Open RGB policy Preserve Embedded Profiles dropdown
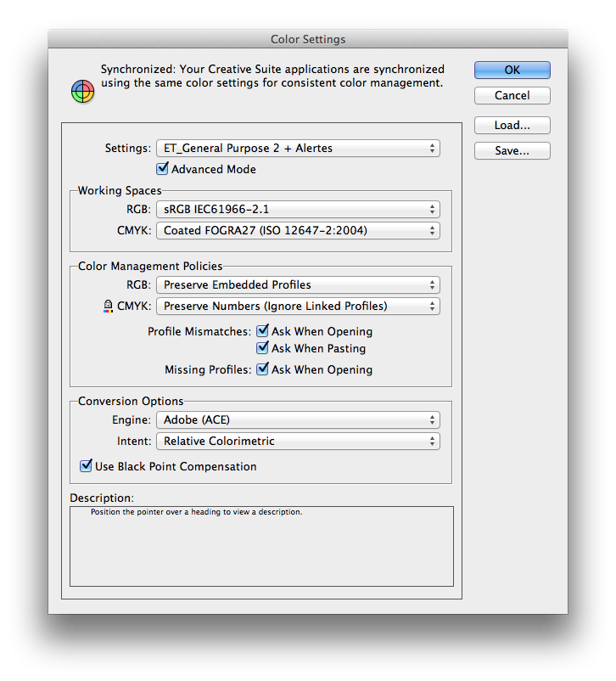Viewport: 616px width, 681px height. 298,284
